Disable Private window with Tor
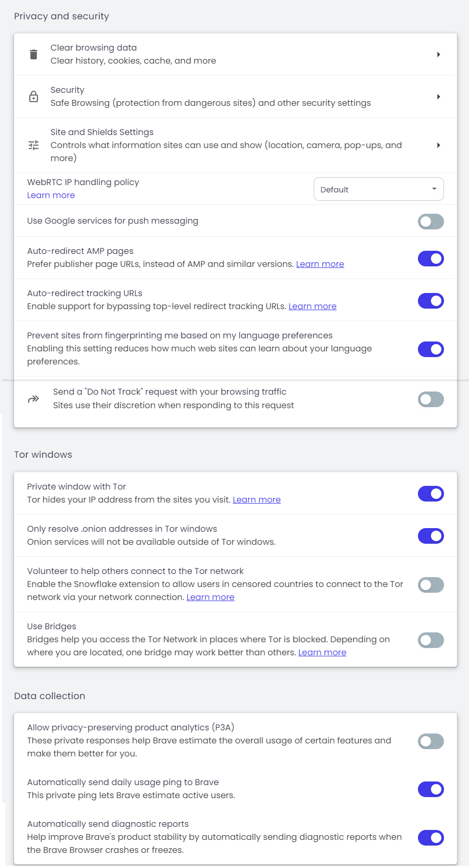Image resolution: width=469 pixels, height=868 pixels. pos(431,494)
